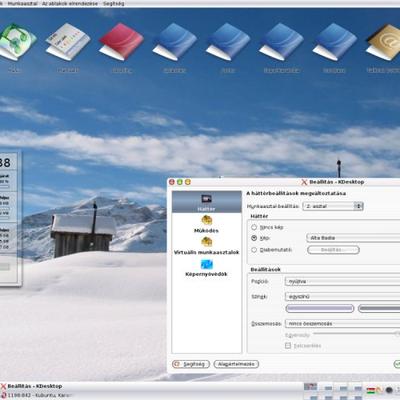Select the Kép radio button
This screenshot has width=400, height=400.
pyautogui.click(x=254, y=238)
